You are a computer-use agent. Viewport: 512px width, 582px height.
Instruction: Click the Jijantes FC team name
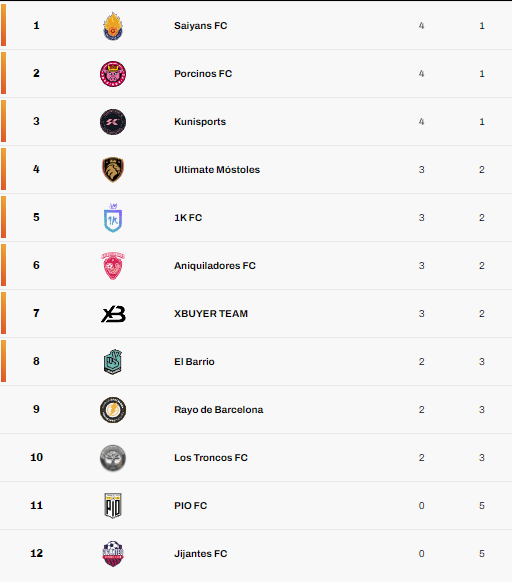[200, 554]
